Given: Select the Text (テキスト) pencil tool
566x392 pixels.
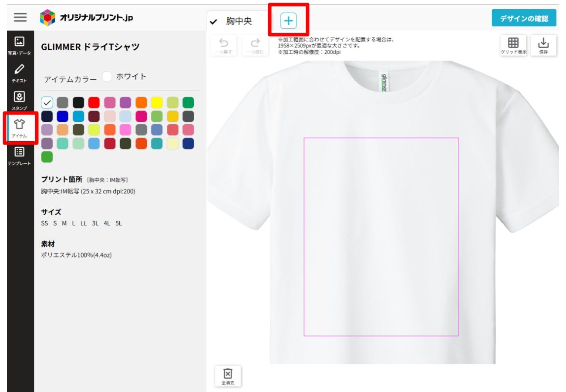Looking at the screenshot, I should click(x=20, y=72).
